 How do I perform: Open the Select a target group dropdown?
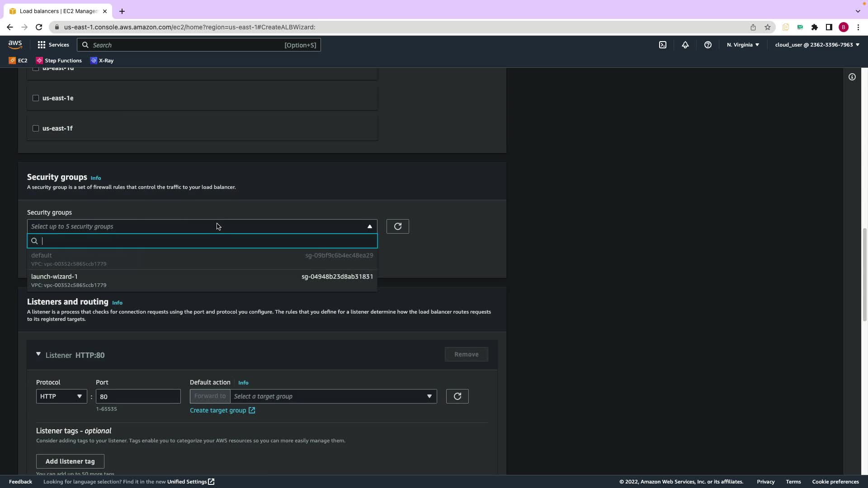[333, 396]
